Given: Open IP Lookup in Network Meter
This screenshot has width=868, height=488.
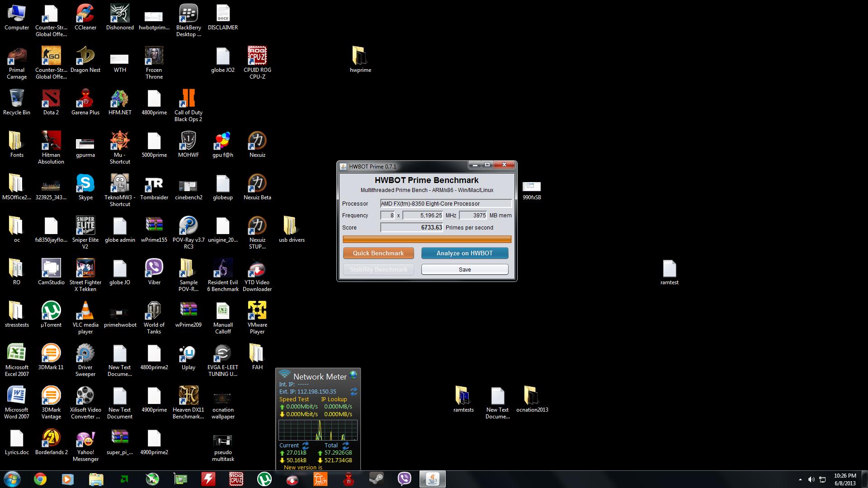Looking at the screenshot, I should [334, 399].
